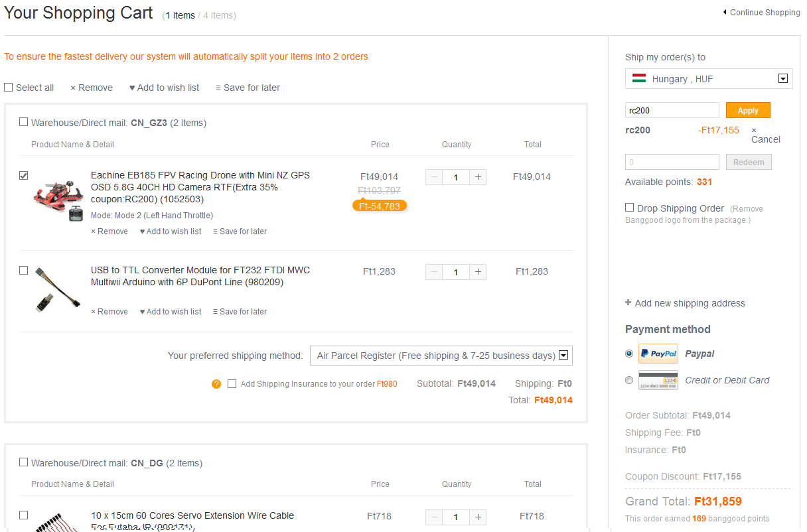Expand the preferred shipping method dropdown
The width and height of the screenshot is (807, 532).
pyautogui.click(x=563, y=356)
